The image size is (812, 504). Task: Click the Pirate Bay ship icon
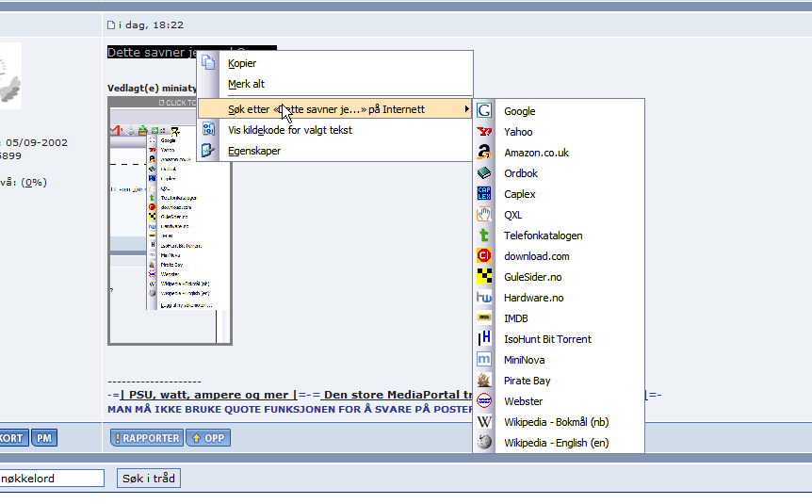pyautogui.click(x=484, y=381)
